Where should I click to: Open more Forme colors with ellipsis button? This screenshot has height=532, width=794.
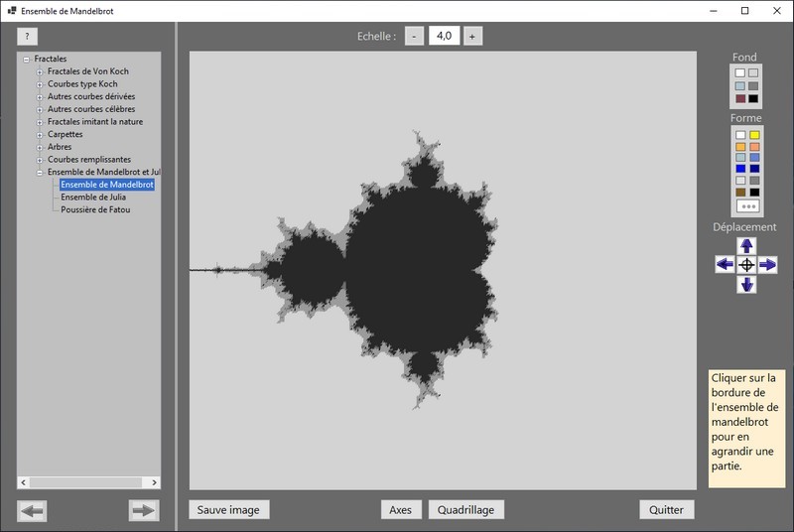tap(747, 206)
